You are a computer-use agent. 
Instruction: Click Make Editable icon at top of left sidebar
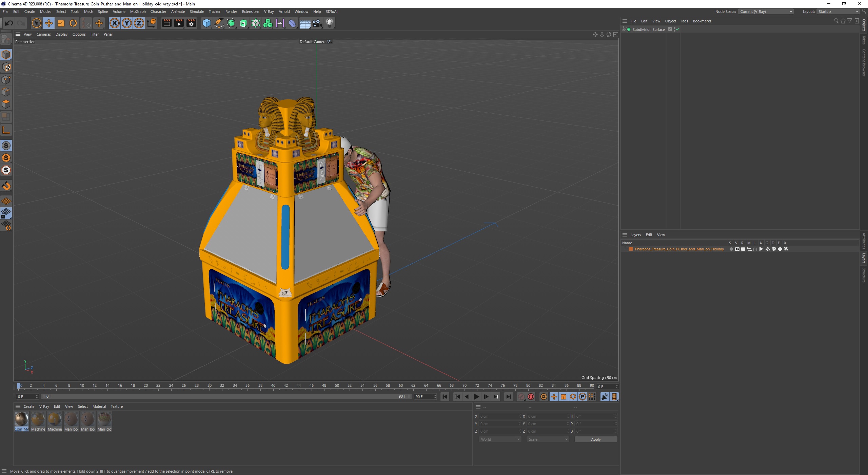click(6, 39)
